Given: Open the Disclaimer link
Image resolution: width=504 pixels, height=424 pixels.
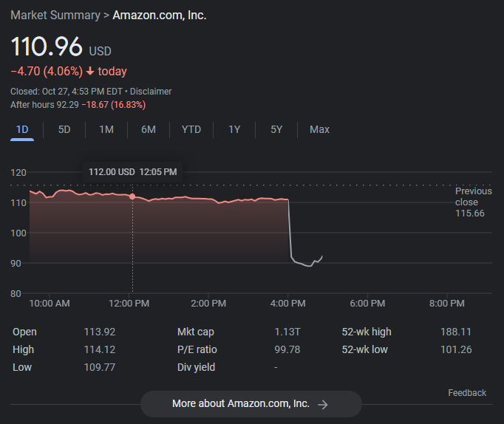Looking at the screenshot, I should coord(151,92).
